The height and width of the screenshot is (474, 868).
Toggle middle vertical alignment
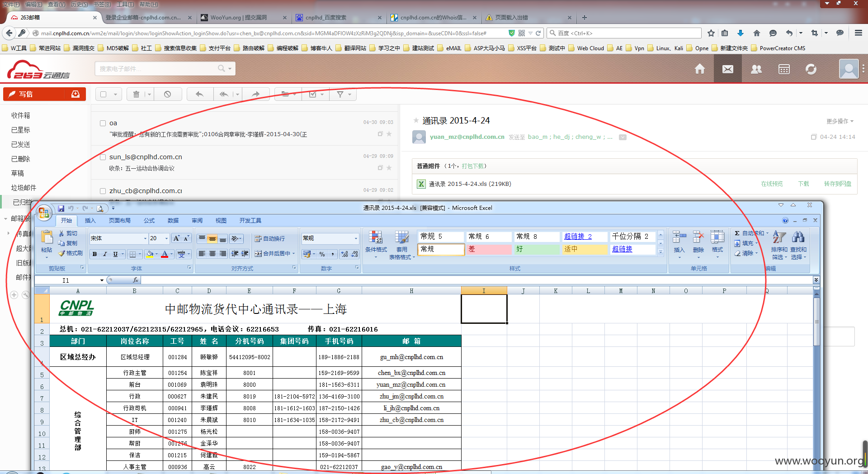[212, 238]
